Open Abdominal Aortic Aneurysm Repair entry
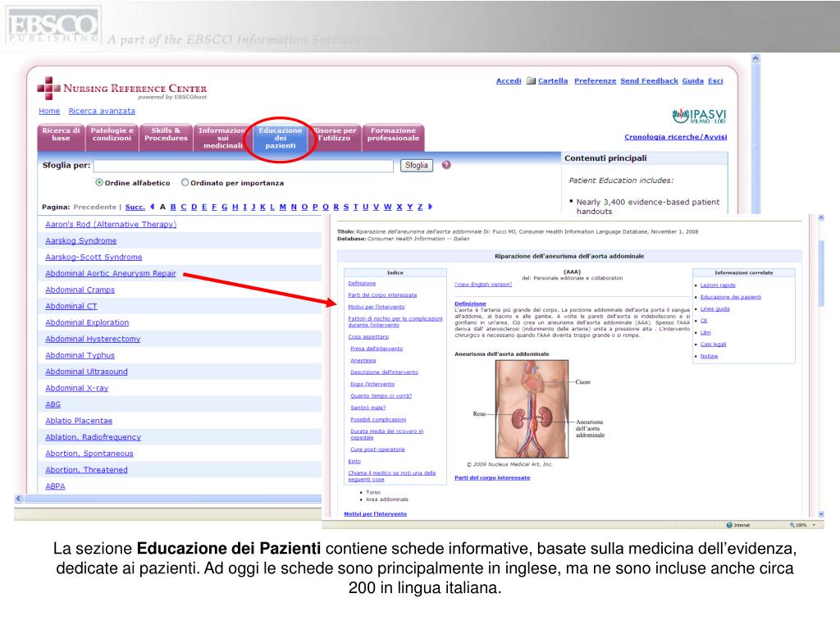Viewport: 840px width, 630px height. (111, 274)
